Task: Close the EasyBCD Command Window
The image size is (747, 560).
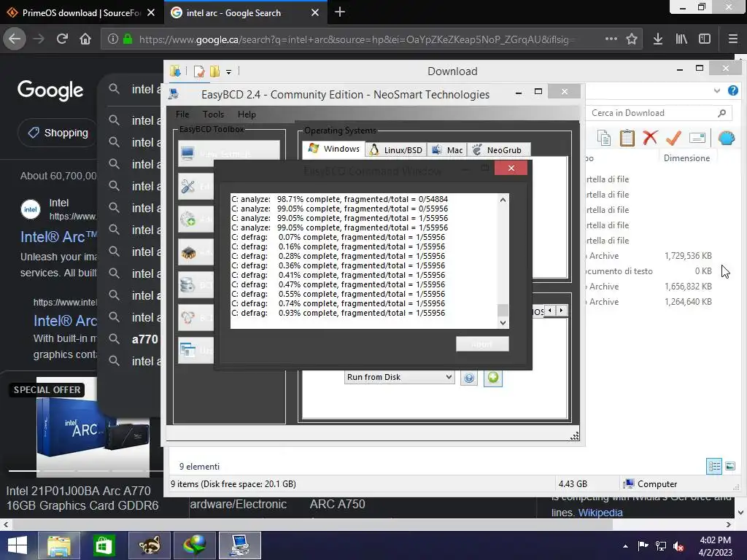Action: 511,168
